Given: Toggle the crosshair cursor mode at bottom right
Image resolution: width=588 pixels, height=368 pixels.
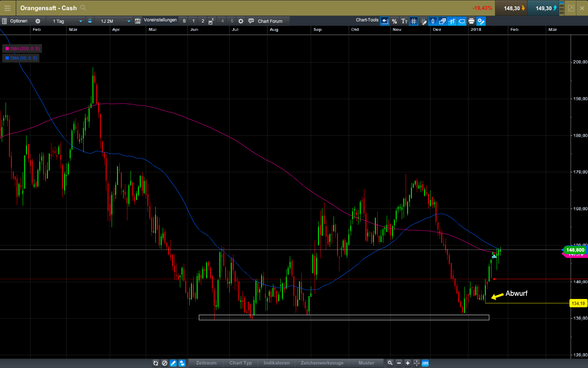Looking at the screenshot, I should click(416, 363).
